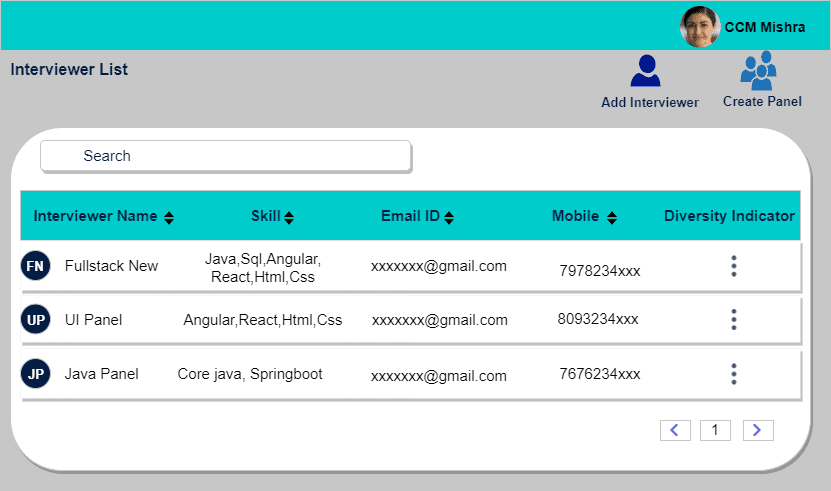
Task: Click the FN initials badge
Action: [36, 266]
